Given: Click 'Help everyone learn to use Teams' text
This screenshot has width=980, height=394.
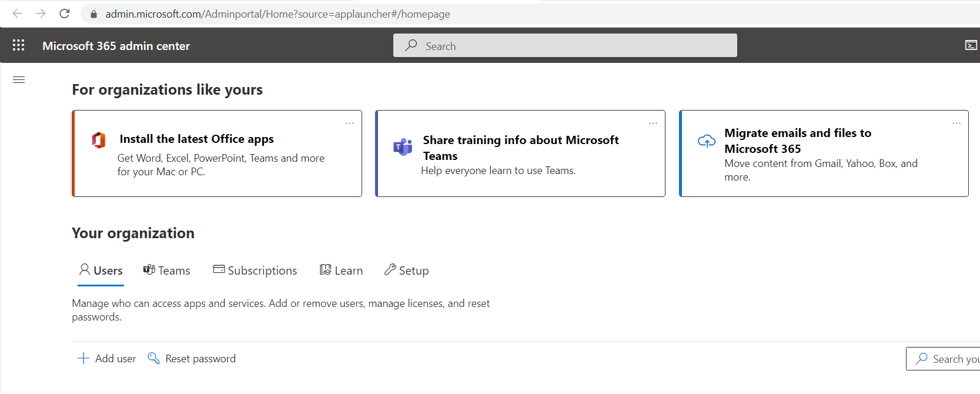Looking at the screenshot, I should coord(499,171).
